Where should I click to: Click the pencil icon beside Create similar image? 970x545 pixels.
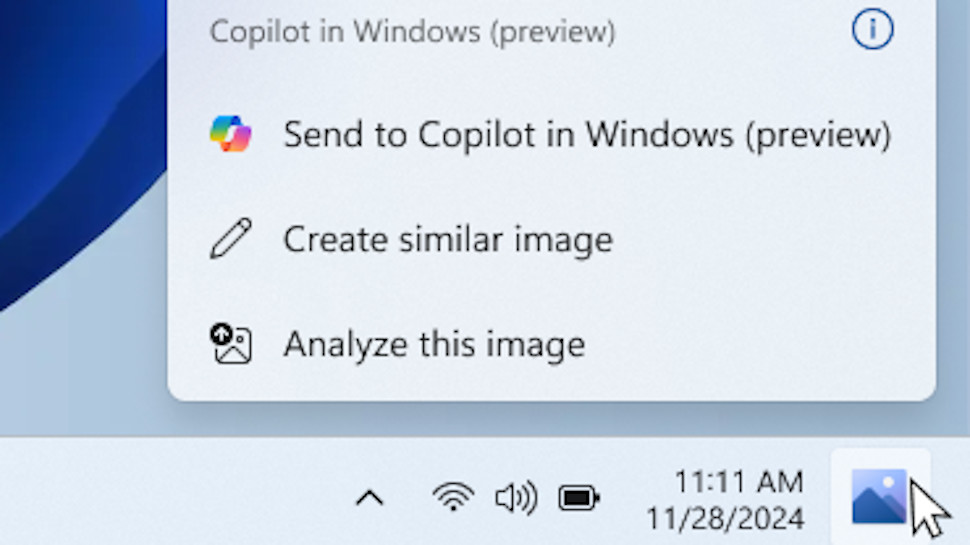coord(230,238)
